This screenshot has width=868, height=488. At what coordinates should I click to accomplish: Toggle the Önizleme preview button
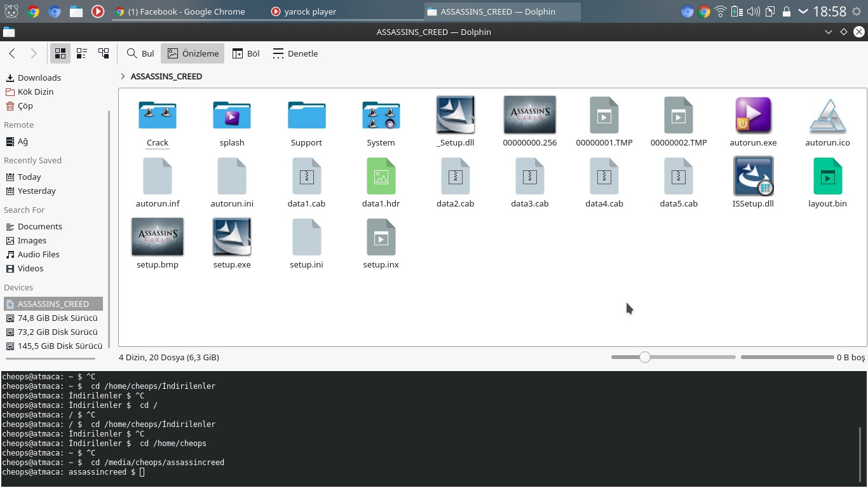(x=193, y=53)
